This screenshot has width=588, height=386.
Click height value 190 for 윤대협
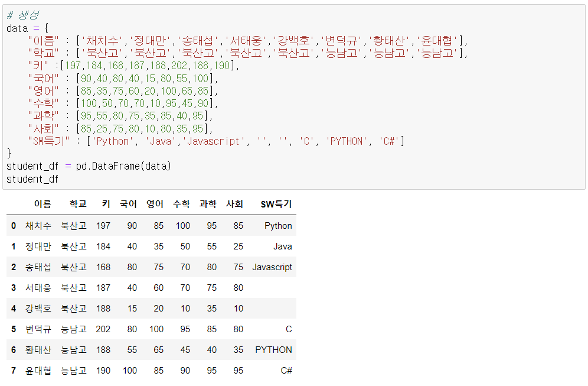(103, 370)
